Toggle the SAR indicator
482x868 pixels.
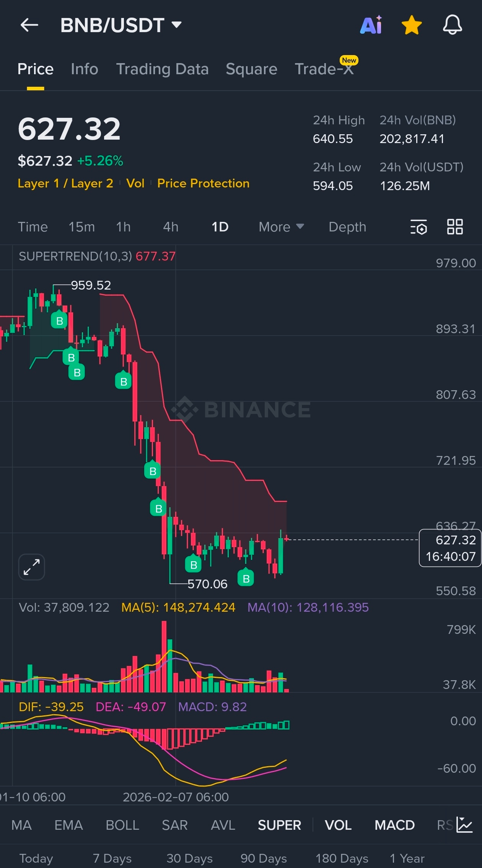[x=175, y=825]
